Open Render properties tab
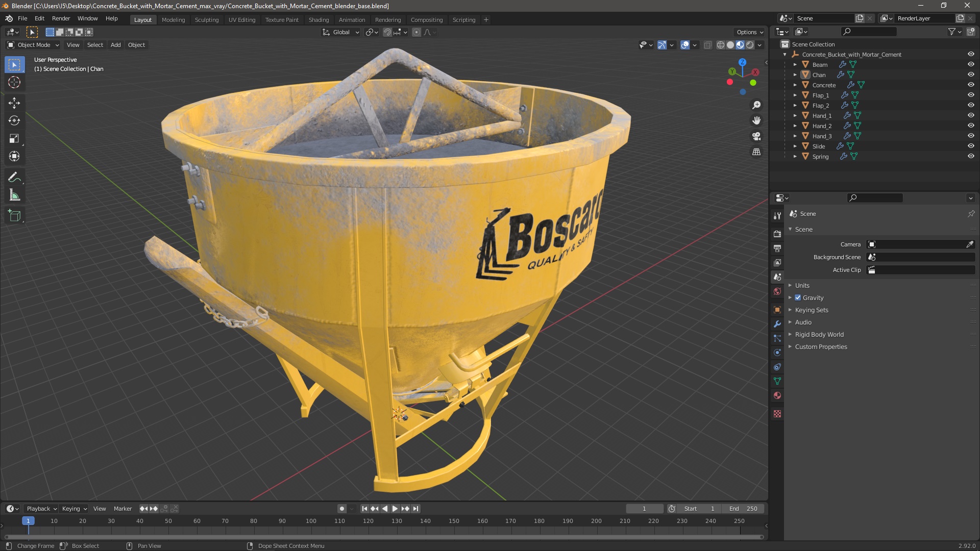This screenshot has width=980, height=551. tap(777, 234)
